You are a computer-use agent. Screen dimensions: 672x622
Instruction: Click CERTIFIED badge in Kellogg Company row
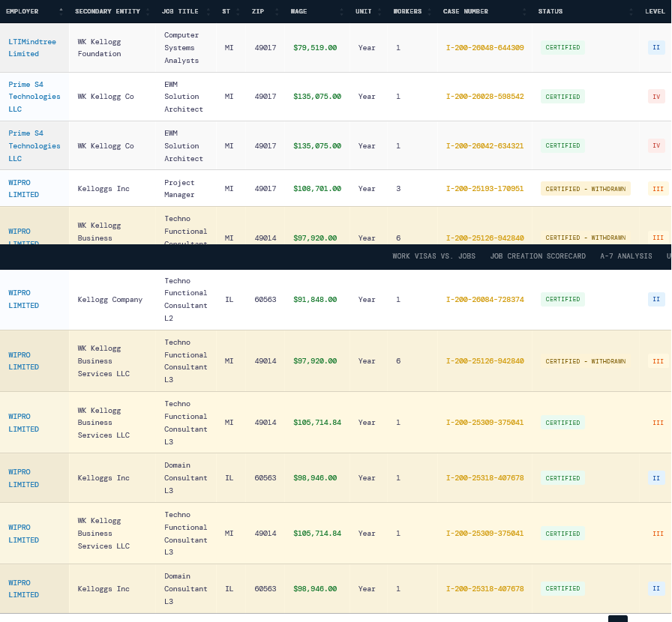(x=562, y=300)
